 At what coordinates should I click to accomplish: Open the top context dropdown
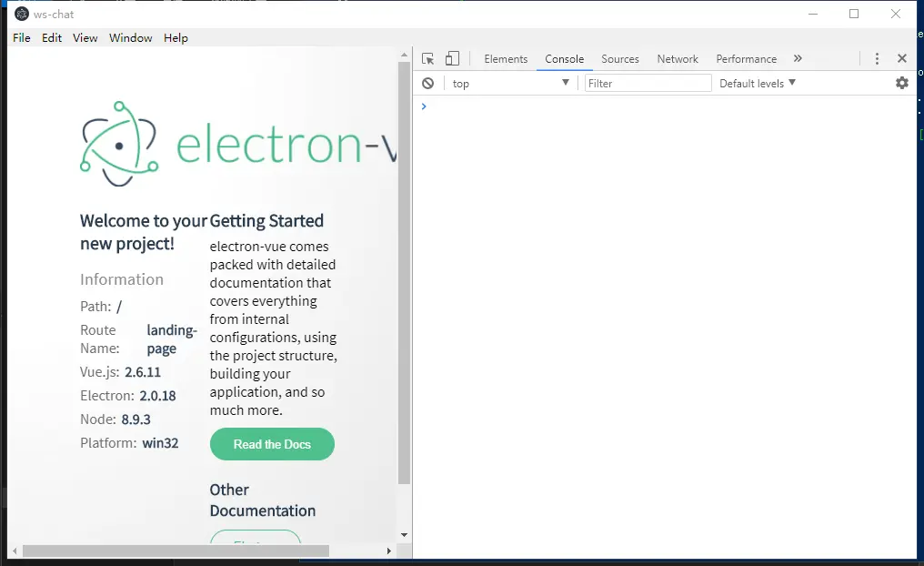point(510,83)
